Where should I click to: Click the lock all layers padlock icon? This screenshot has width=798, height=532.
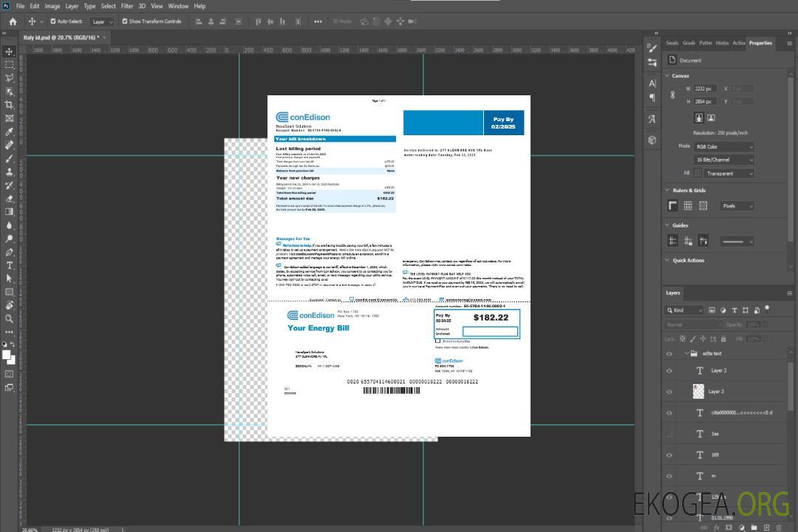pyautogui.click(x=723, y=338)
